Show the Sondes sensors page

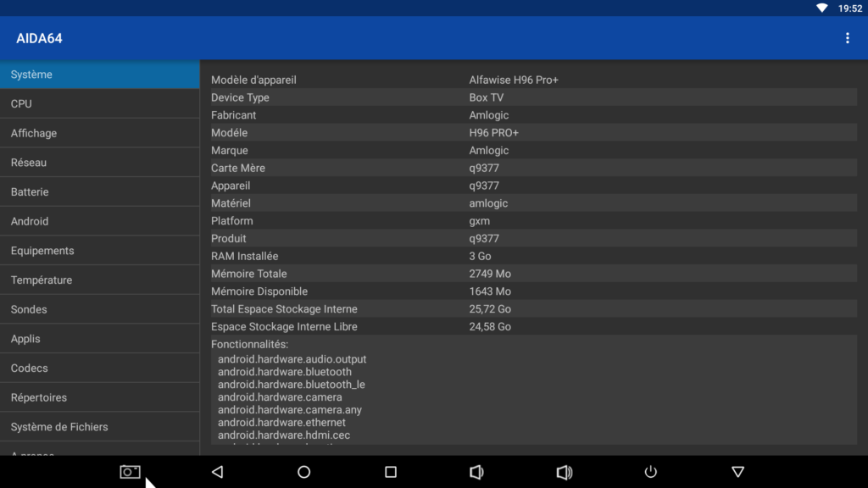[100, 308]
